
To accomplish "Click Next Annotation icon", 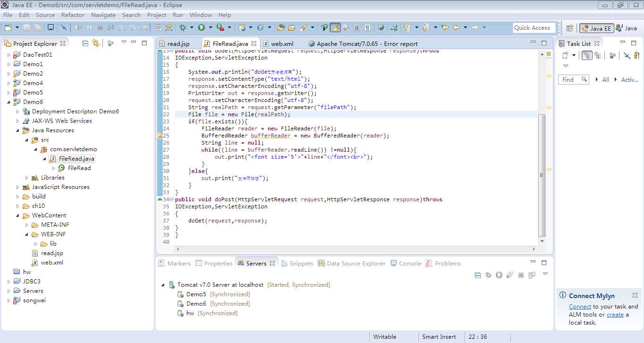I will click(407, 27).
